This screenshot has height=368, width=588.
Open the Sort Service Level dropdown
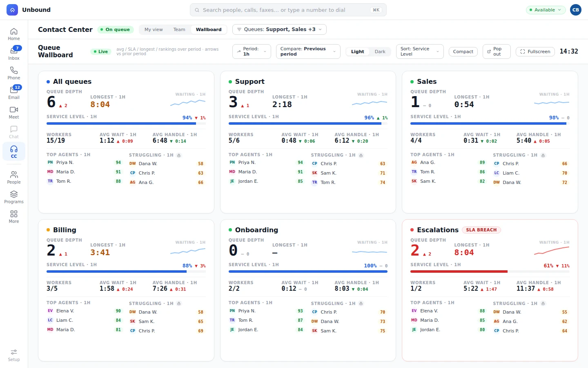[420, 52]
